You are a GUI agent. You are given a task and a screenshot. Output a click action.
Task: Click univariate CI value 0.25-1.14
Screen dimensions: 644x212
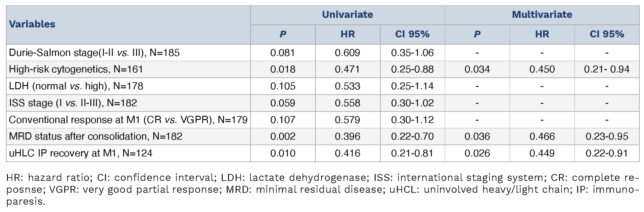click(412, 86)
